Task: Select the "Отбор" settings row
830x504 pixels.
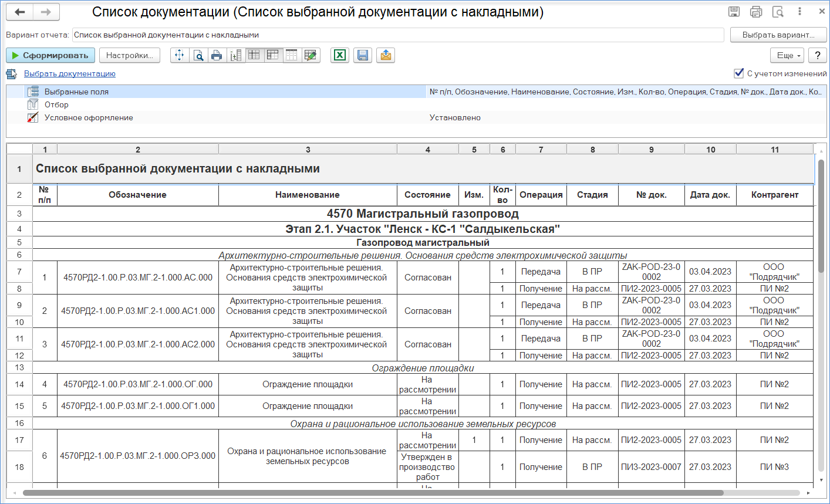Action: (56, 104)
